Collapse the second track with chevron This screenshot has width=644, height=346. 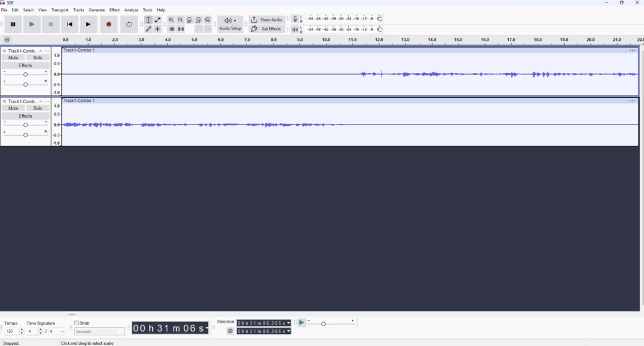coord(41,101)
